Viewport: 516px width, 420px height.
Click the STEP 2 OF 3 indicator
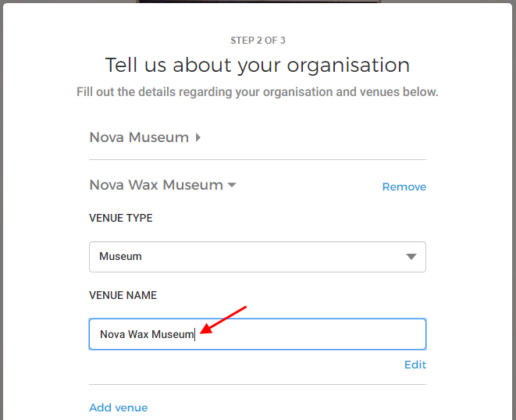258,40
